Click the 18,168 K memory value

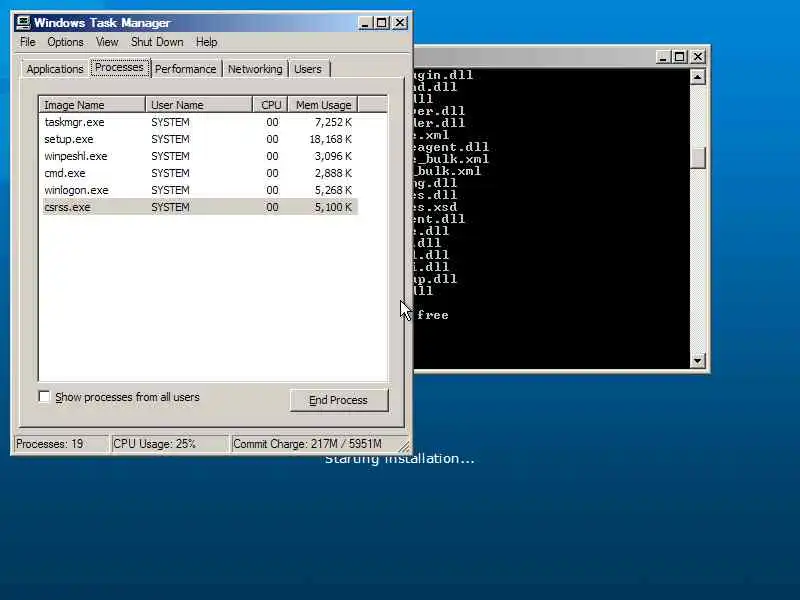(x=331, y=139)
